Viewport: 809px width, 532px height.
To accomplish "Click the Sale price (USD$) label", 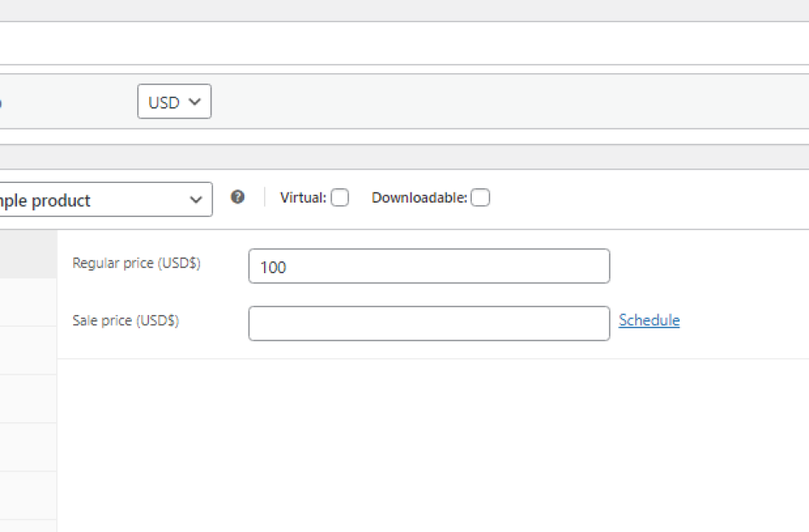I will 128,320.
